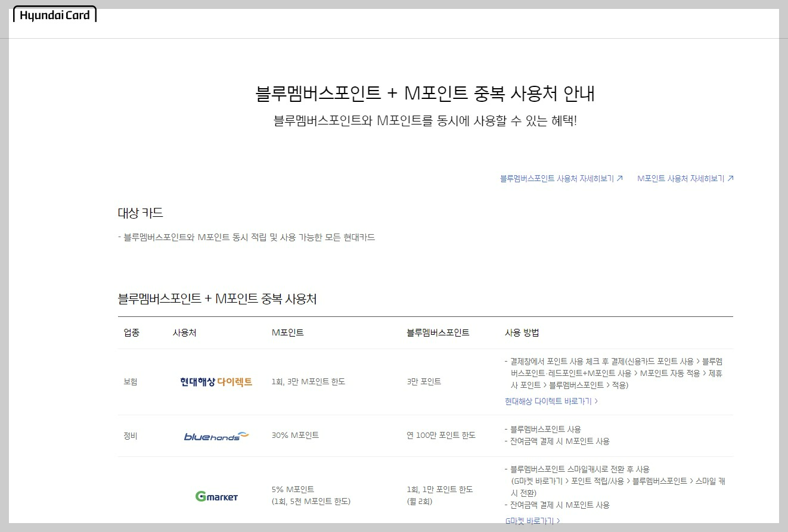The height and width of the screenshot is (532, 788).
Task: Click the 현대해상 다이렉트 logo
Action: coord(216,382)
